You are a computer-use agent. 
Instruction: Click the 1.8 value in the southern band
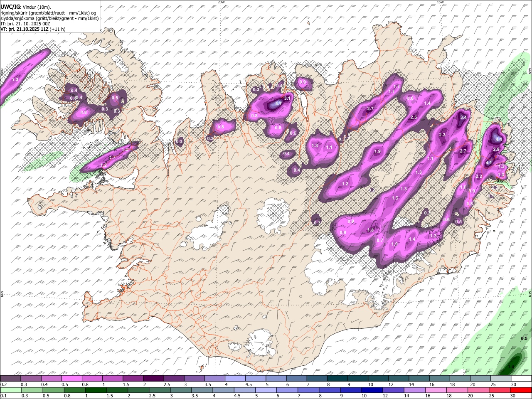[x=371, y=230]
